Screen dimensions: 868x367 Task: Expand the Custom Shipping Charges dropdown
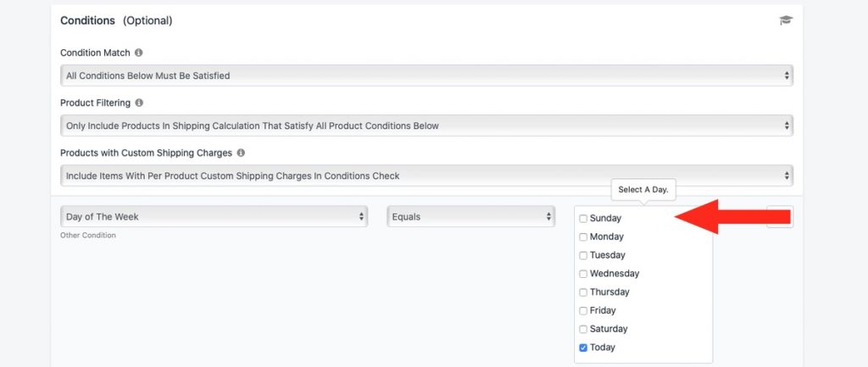click(426, 176)
